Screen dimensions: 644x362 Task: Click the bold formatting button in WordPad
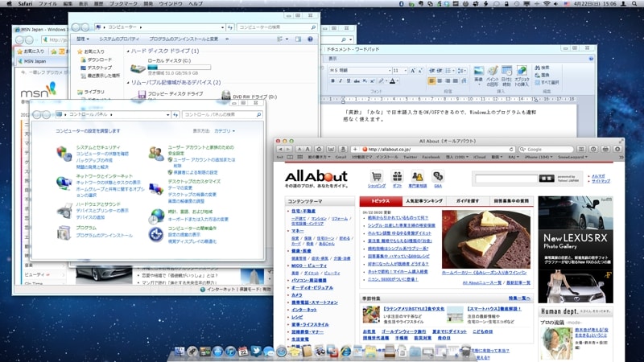[x=333, y=80]
